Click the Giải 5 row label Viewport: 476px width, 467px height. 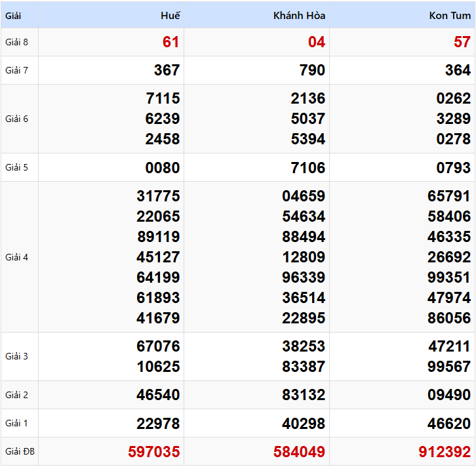click(16, 167)
